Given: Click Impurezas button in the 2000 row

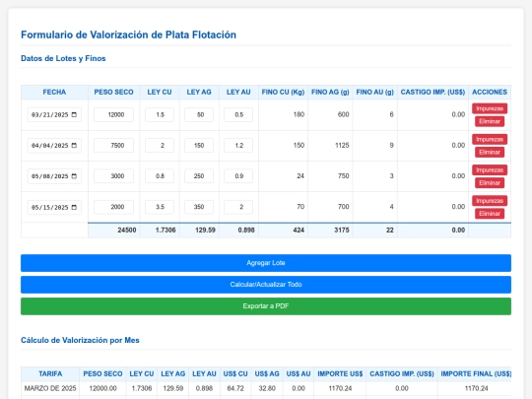Looking at the screenshot, I should pyautogui.click(x=490, y=201).
